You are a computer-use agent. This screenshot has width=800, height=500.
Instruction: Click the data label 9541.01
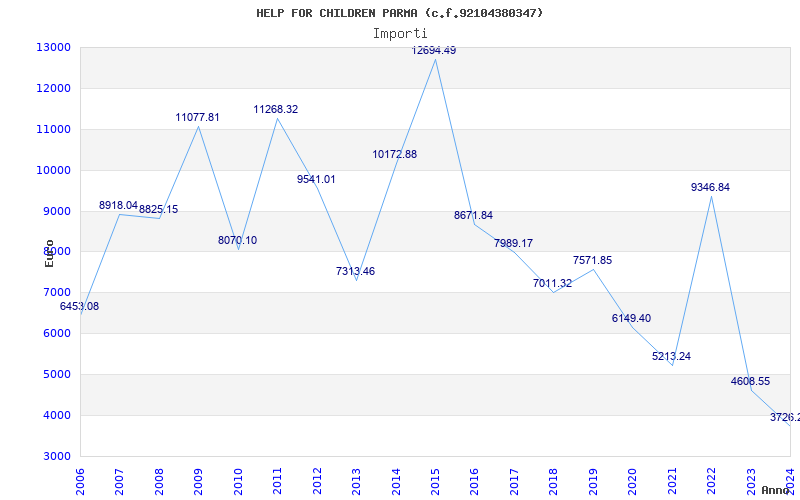tap(316, 180)
